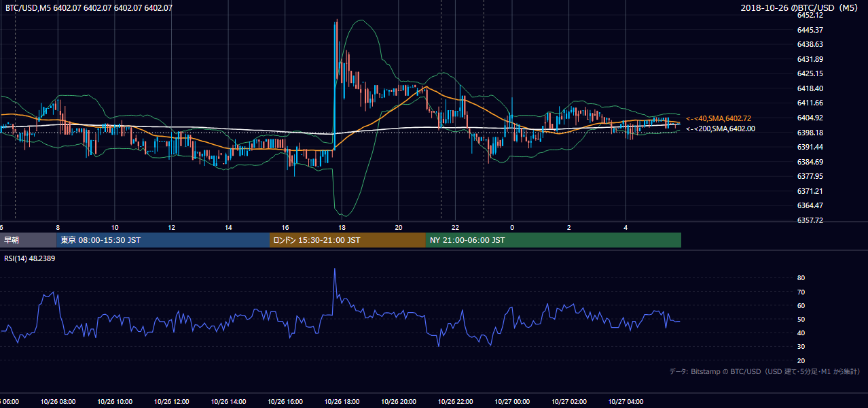Click the 10/26 18:00 date label
Image resolution: width=868 pixels, height=408 pixels.
pos(342,401)
